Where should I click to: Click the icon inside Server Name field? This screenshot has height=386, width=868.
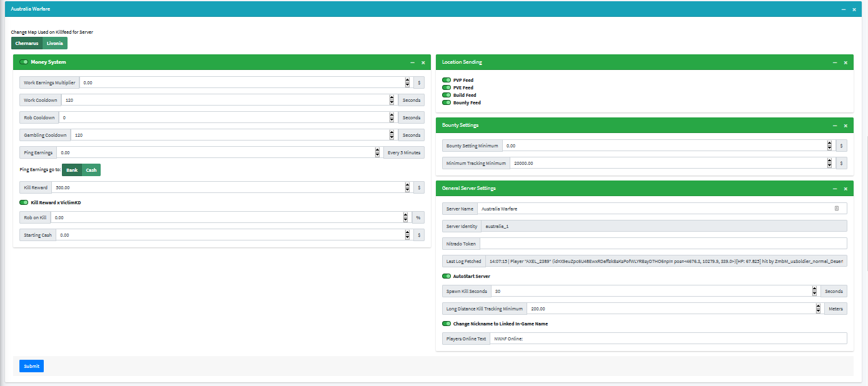pyautogui.click(x=837, y=209)
